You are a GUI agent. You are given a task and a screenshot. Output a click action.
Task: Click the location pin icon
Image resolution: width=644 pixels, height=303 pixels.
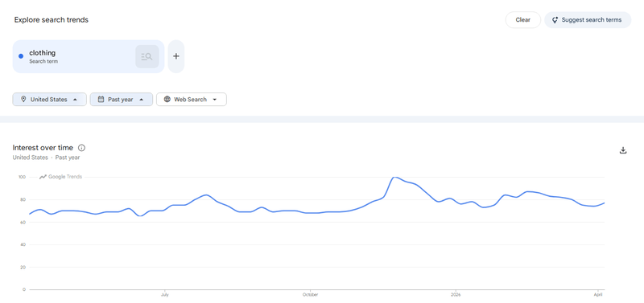(23, 99)
